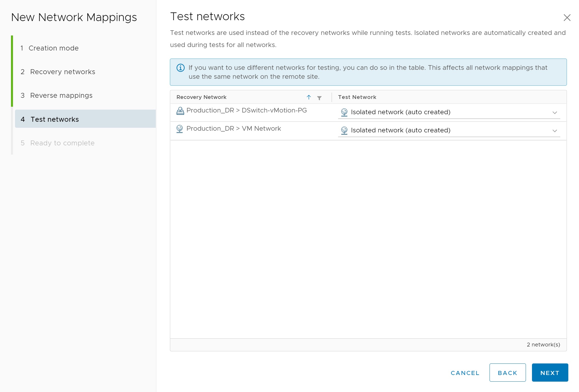
Task: Click the Recovery Network filter icon
Action: [x=319, y=98]
